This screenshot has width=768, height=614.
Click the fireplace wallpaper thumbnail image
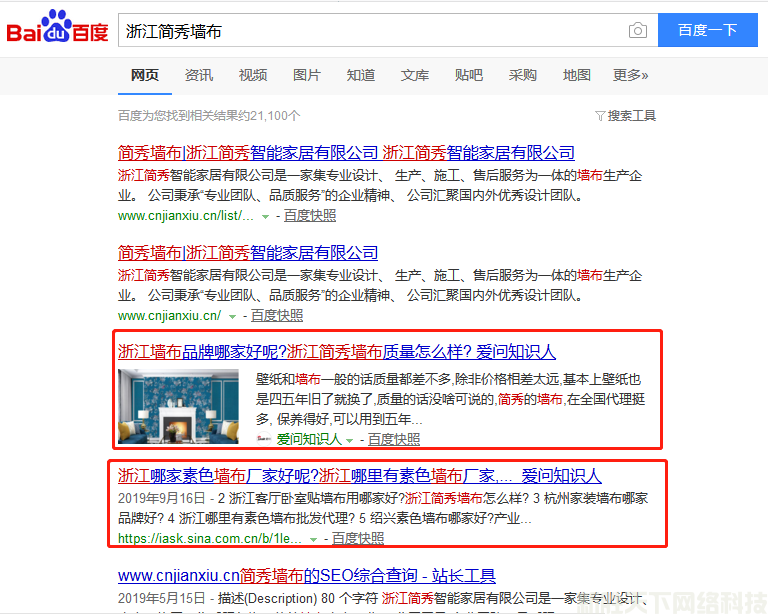(178, 406)
